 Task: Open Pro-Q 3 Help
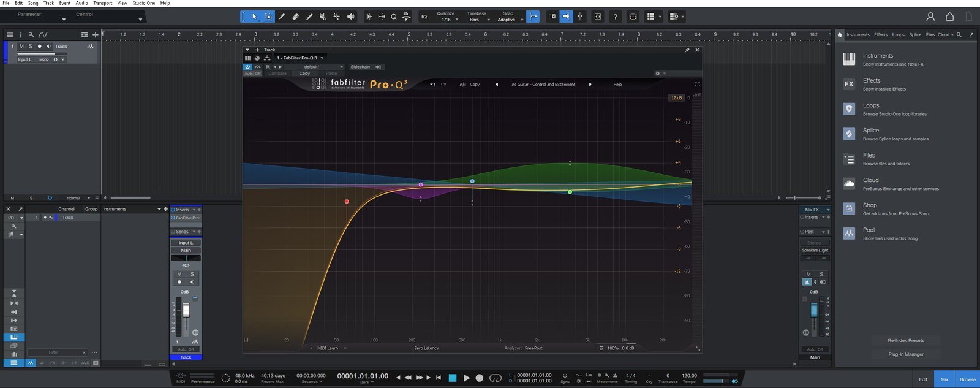click(x=617, y=85)
